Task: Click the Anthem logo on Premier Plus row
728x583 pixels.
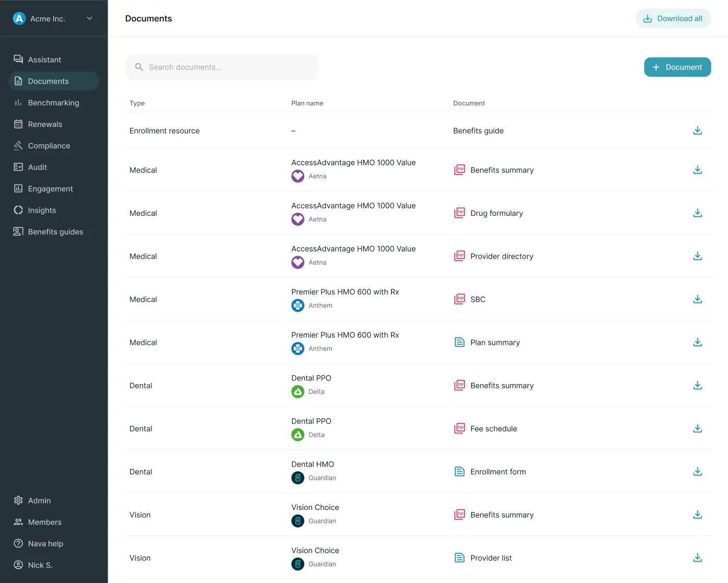Action: [x=298, y=305]
